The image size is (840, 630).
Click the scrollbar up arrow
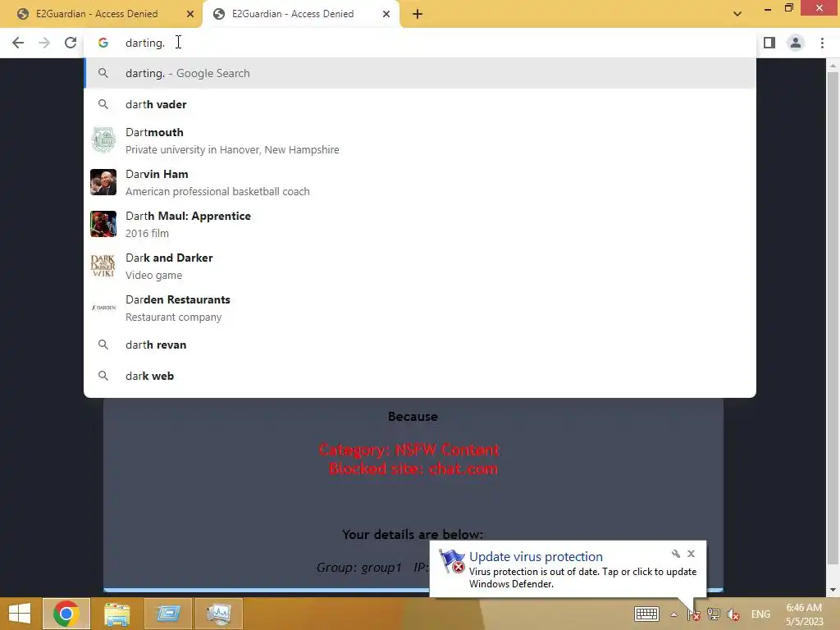pos(832,65)
